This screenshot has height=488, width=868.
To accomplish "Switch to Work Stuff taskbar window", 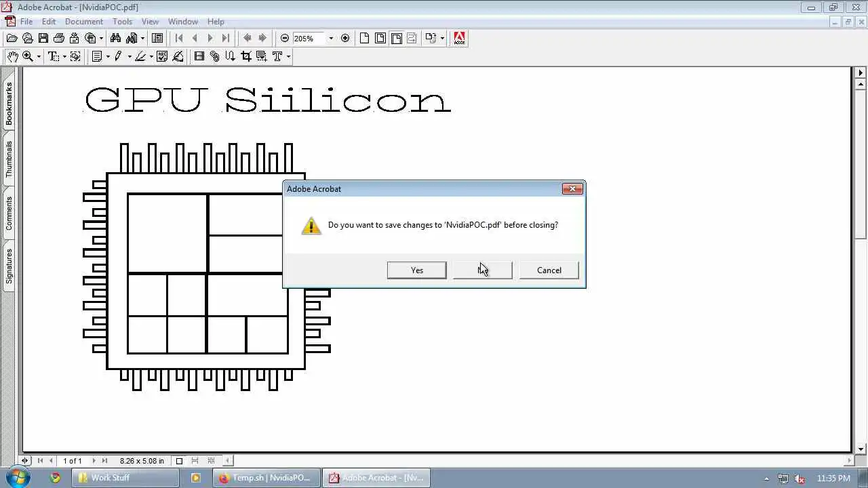I will coord(126,478).
